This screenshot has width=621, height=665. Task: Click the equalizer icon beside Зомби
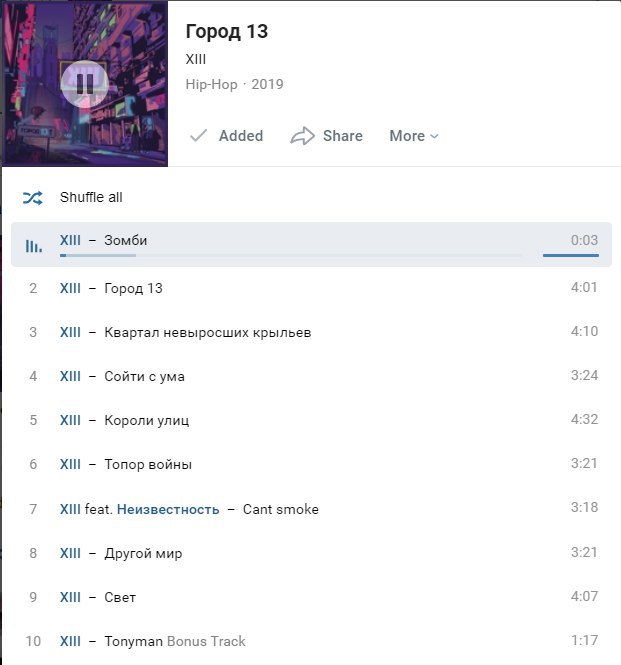[x=34, y=246]
